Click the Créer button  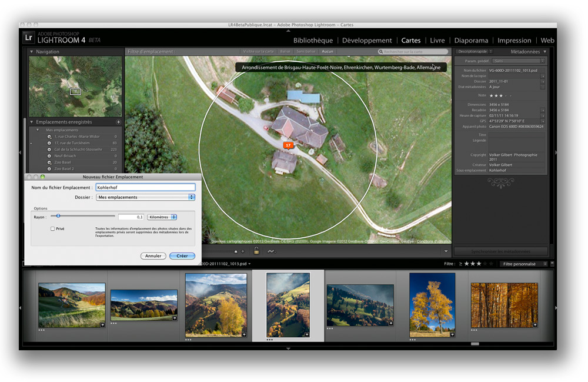click(182, 256)
